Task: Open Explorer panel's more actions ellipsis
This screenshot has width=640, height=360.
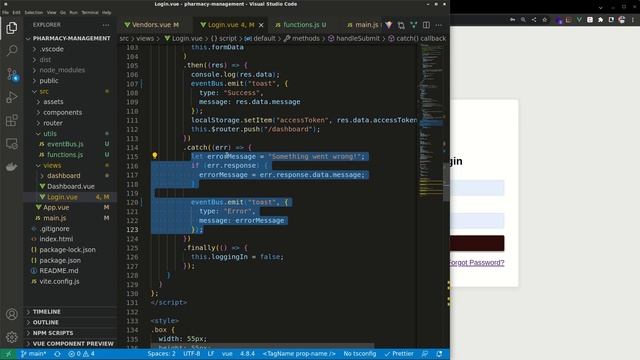Action: click(106, 25)
